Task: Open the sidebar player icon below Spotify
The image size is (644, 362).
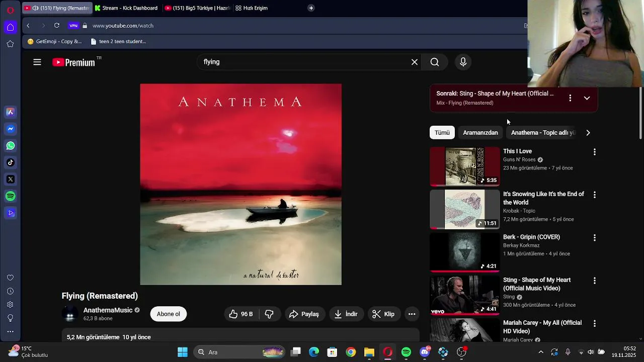Action: (x=10, y=213)
